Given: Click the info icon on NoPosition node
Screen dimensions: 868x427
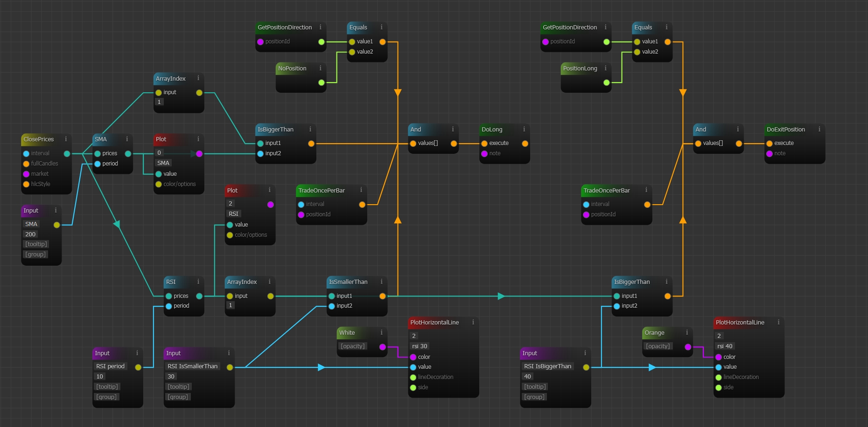Looking at the screenshot, I should [320, 68].
